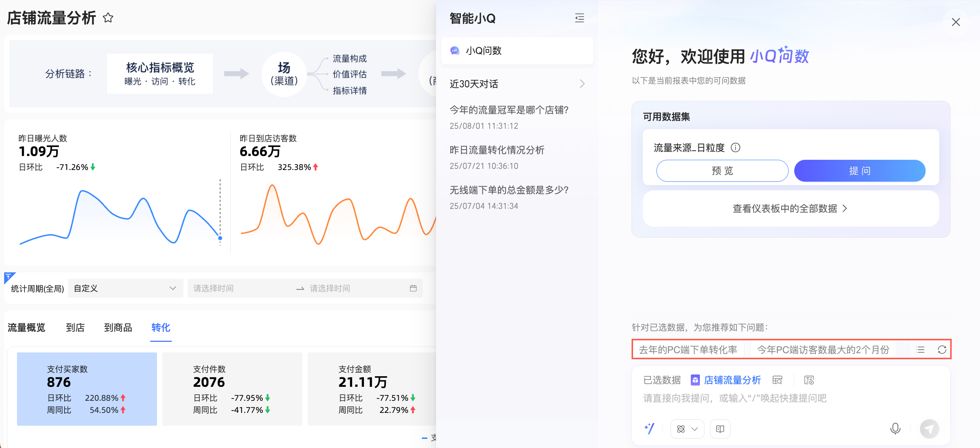Click the magic wand sparkle icon
This screenshot has width=980, height=448.
(x=649, y=429)
